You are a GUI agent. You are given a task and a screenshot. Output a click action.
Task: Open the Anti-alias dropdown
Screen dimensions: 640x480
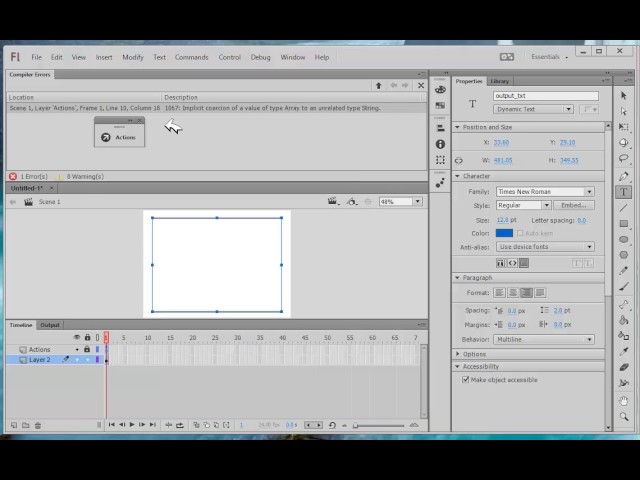tap(545, 247)
